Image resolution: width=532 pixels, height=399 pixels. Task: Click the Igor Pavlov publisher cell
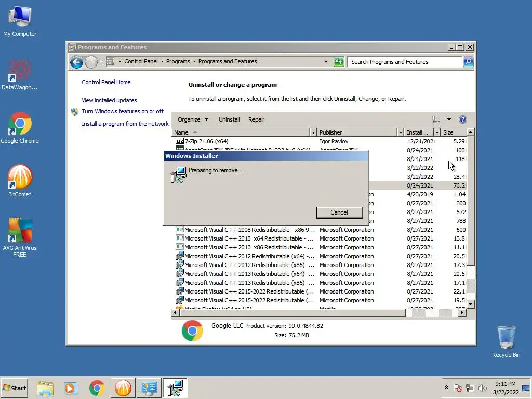point(334,141)
